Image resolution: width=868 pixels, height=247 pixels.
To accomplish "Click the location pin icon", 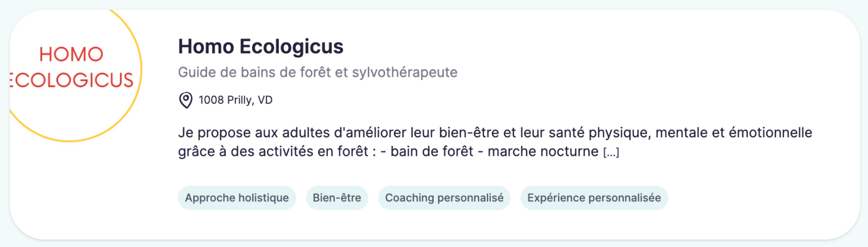I will (x=185, y=101).
